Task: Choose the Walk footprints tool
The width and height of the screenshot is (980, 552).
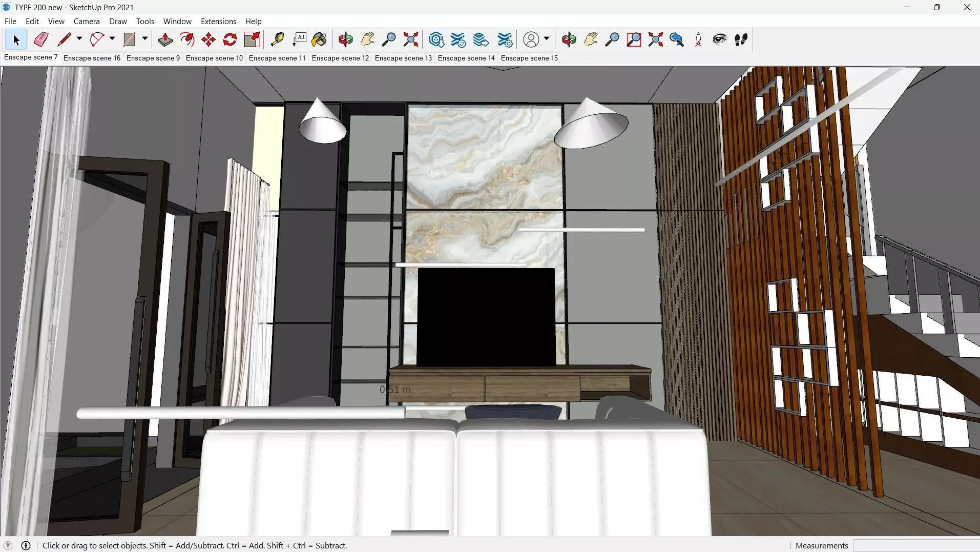Action: pyautogui.click(x=741, y=39)
